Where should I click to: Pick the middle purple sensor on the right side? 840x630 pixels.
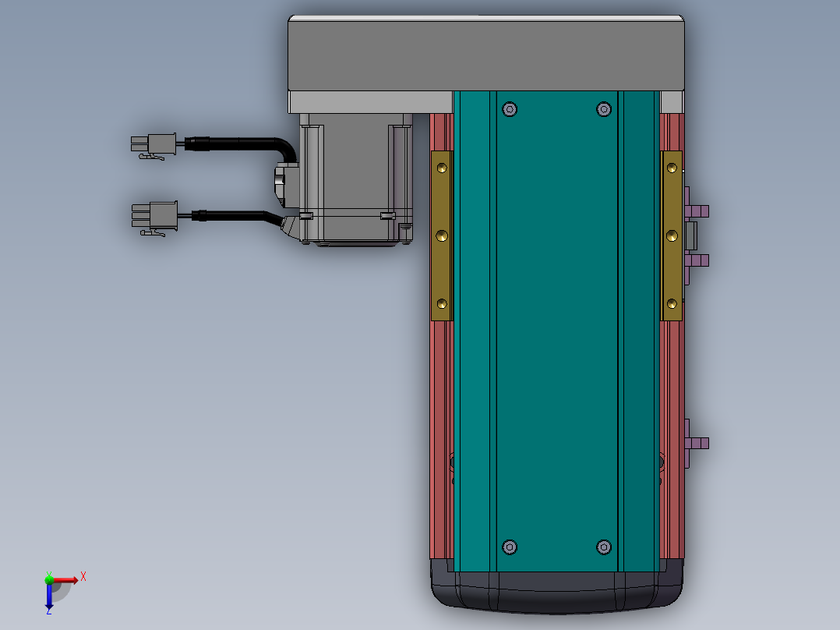(697, 261)
